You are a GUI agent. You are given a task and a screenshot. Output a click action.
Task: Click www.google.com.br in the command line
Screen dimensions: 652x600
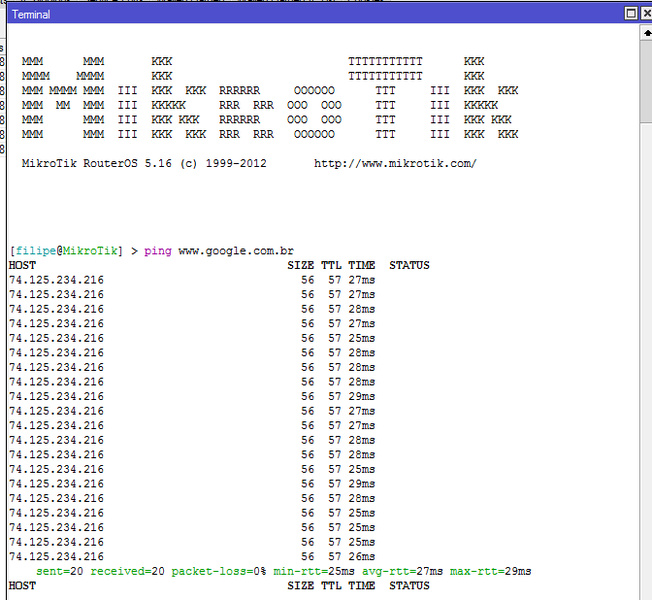pos(236,251)
